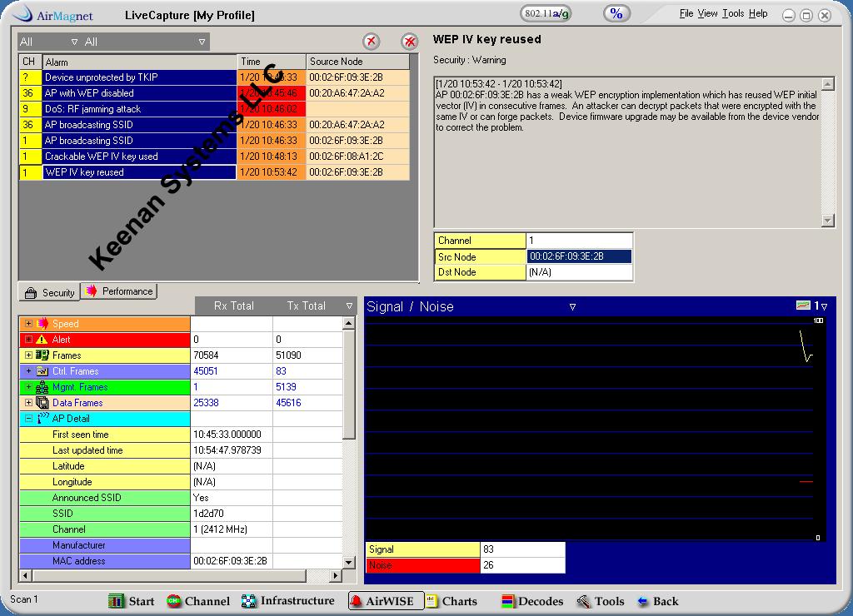
Task: Sort alarms by the Source Node column header
Action: click(357, 62)
